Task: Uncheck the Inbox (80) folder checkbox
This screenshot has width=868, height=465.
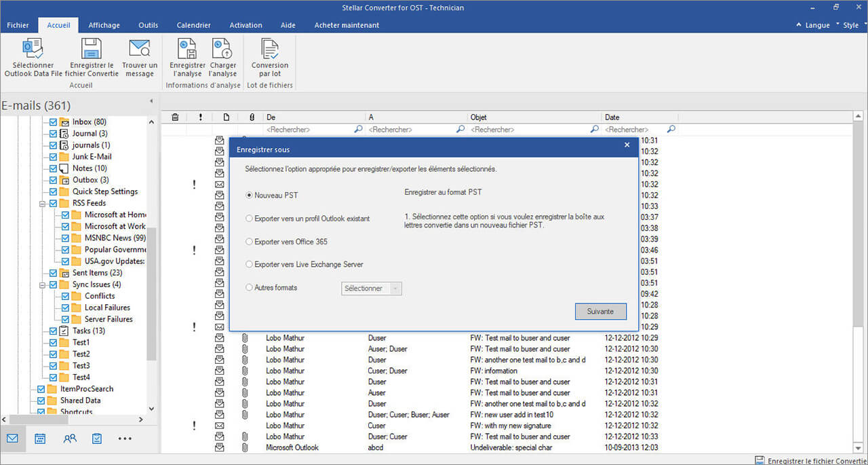Action: point(54,122)
